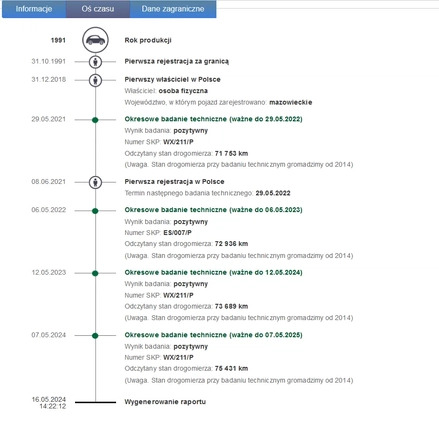Click the report timestamp '16.05.2024 14:22:12'

coord(49,403)
